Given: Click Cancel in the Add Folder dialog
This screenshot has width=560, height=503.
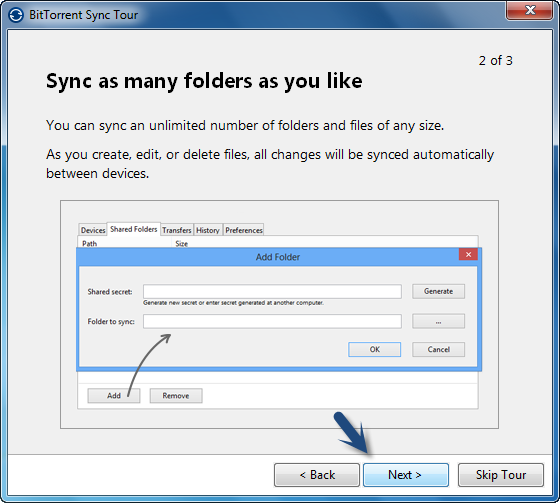Looking at the screenshot, I should [439, 349].
